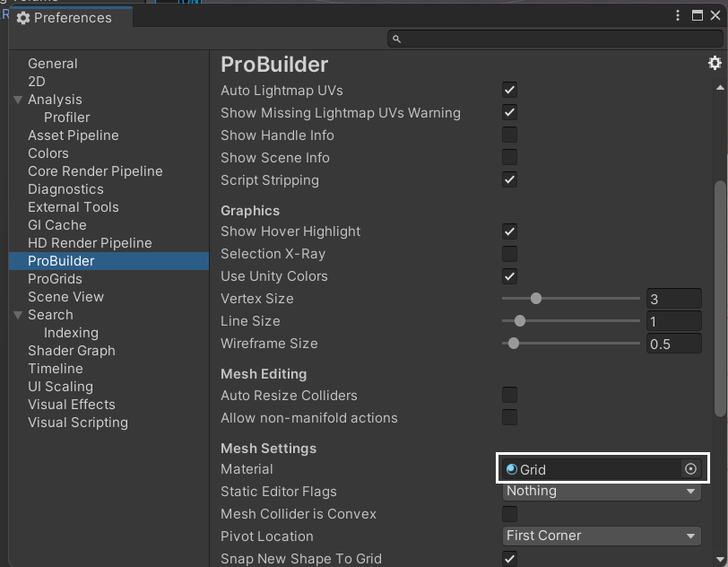Click the Graphics section header

point(250,211)
